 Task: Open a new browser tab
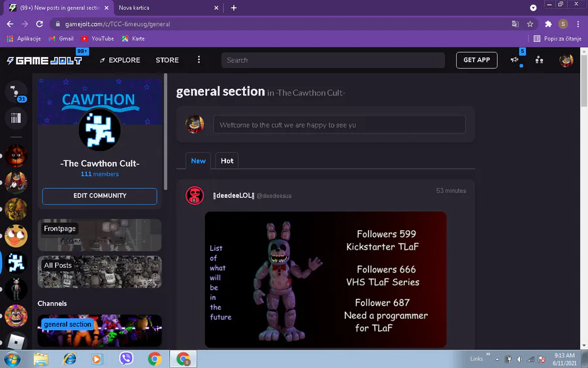[234, 7]
